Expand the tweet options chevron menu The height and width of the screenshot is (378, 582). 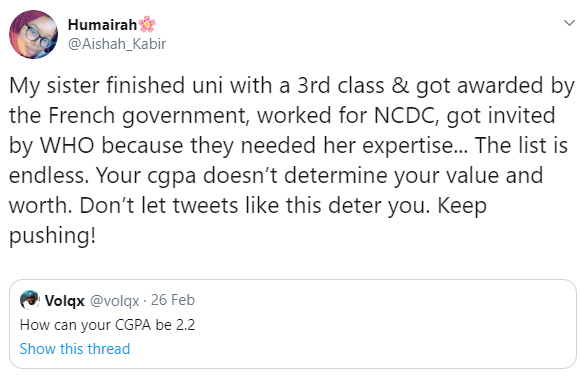point(569,23)
